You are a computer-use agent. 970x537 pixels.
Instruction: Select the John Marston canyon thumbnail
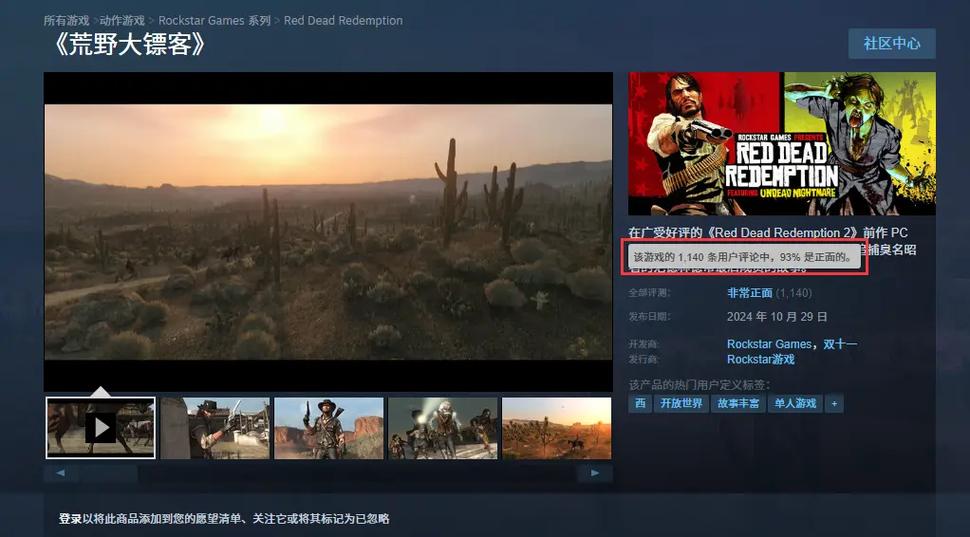click(x=328, y=428)
